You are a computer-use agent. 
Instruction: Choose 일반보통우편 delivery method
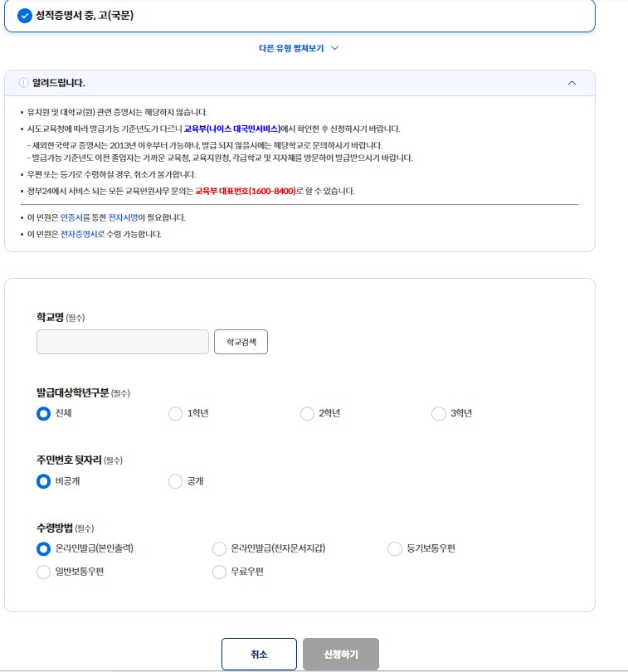43,572
